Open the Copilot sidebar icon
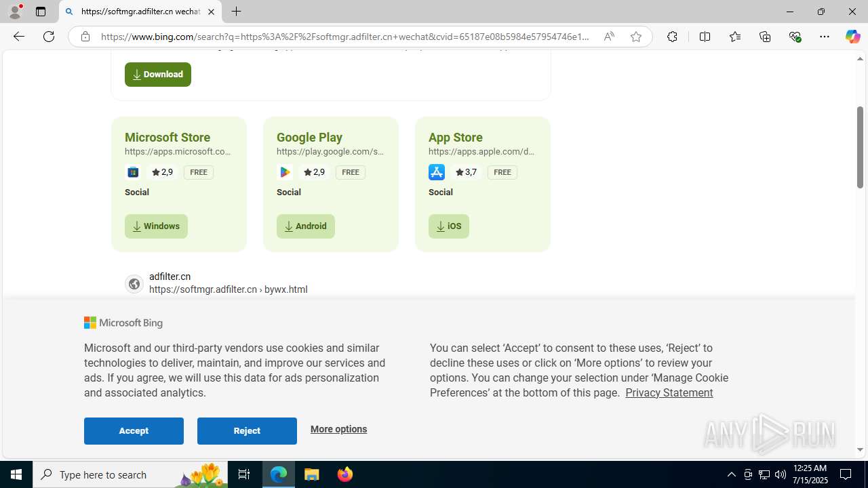Viewport: 868px width, 488px height. (x=852, y=37)
